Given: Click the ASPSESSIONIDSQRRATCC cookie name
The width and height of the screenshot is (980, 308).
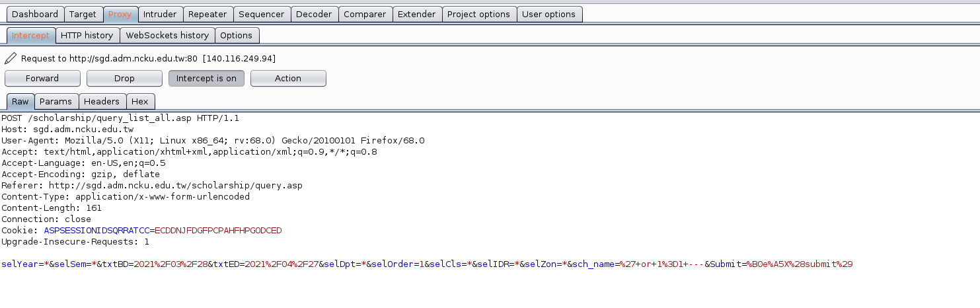Looking at the screenshot, I should (x=96, y=231).
